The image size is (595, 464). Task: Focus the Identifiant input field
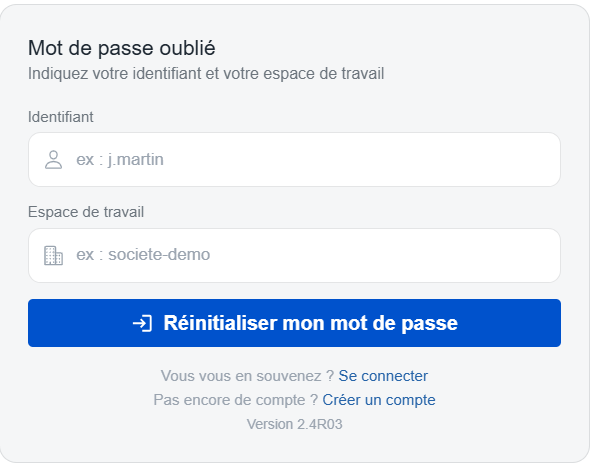coord(294,159)
